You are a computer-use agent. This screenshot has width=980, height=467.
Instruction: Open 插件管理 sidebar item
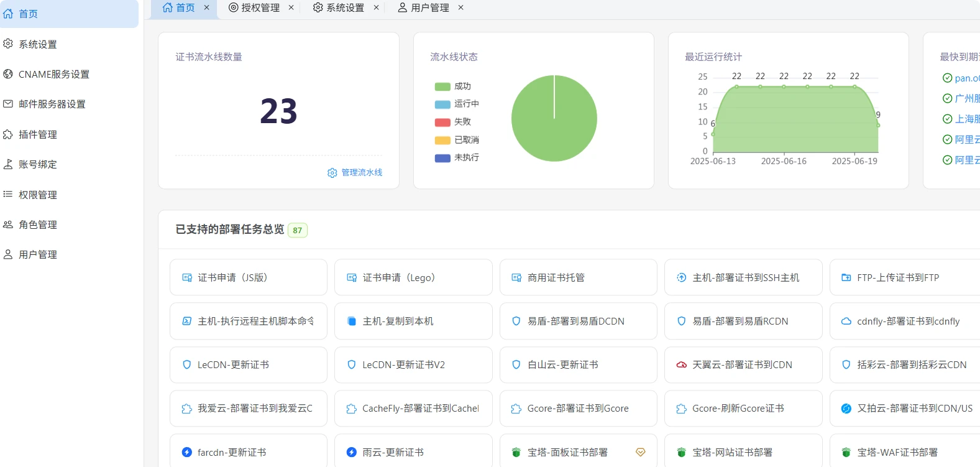pyautogui.click(x=68, y=134)
